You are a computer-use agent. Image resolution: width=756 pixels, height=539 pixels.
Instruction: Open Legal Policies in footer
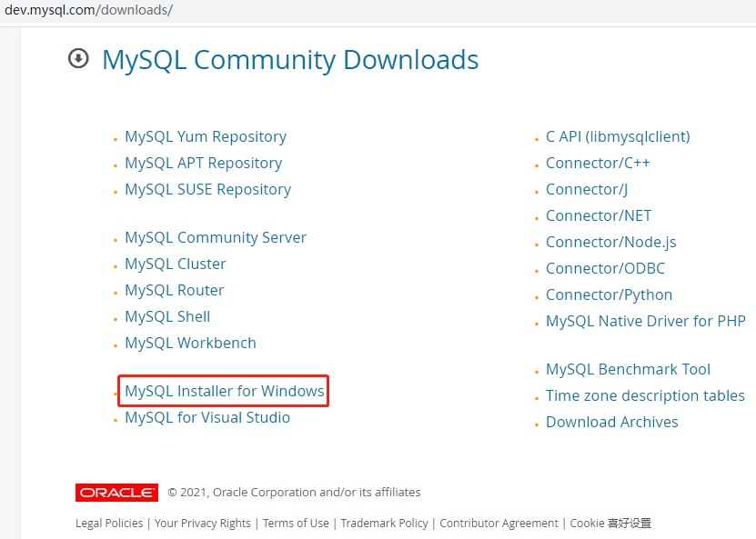(109, 523)
